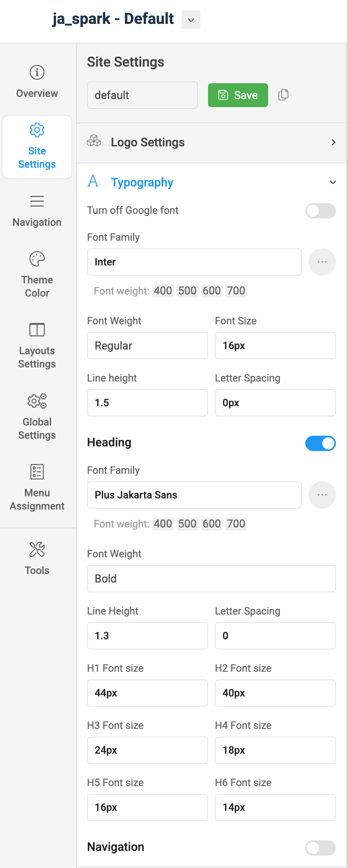This screenshot has width=347, height=868.
Task: Enable the Turn off Google font toggle
Action: click(x=320, y=211)
